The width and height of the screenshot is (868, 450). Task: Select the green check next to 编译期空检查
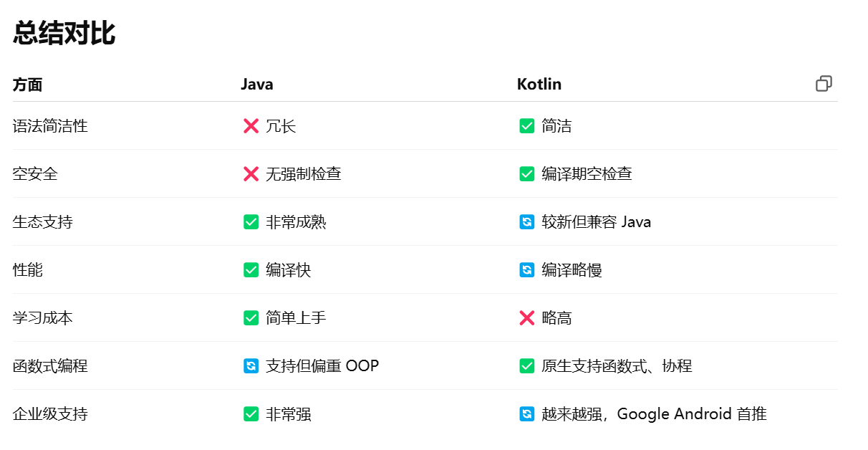coord(526,174)
